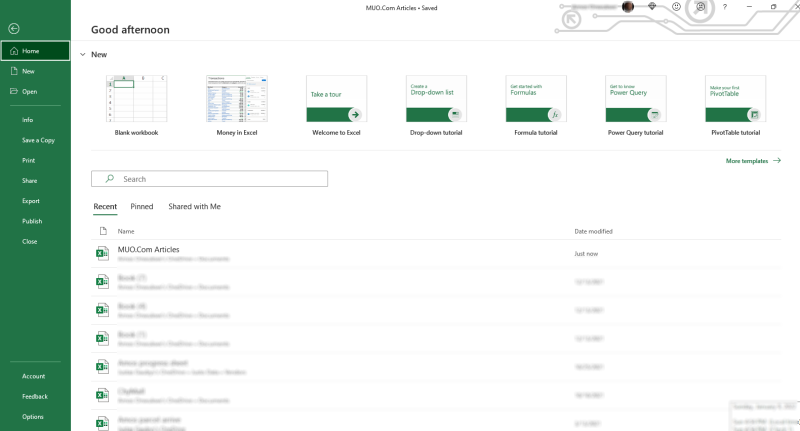The height and width of the screenshot is (431, 800).
Task: Sort file list by Name column header
Action: 126,232
